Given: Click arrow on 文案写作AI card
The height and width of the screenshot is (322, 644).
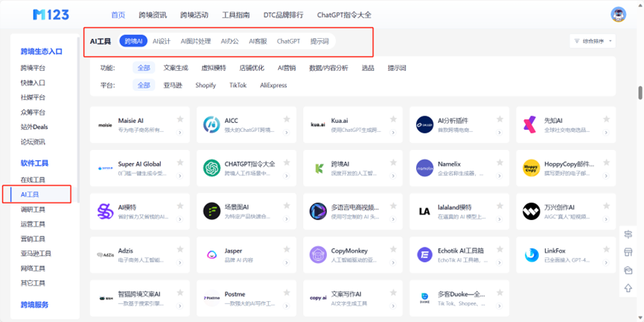Looking at the screenshot, I should 393,306.
